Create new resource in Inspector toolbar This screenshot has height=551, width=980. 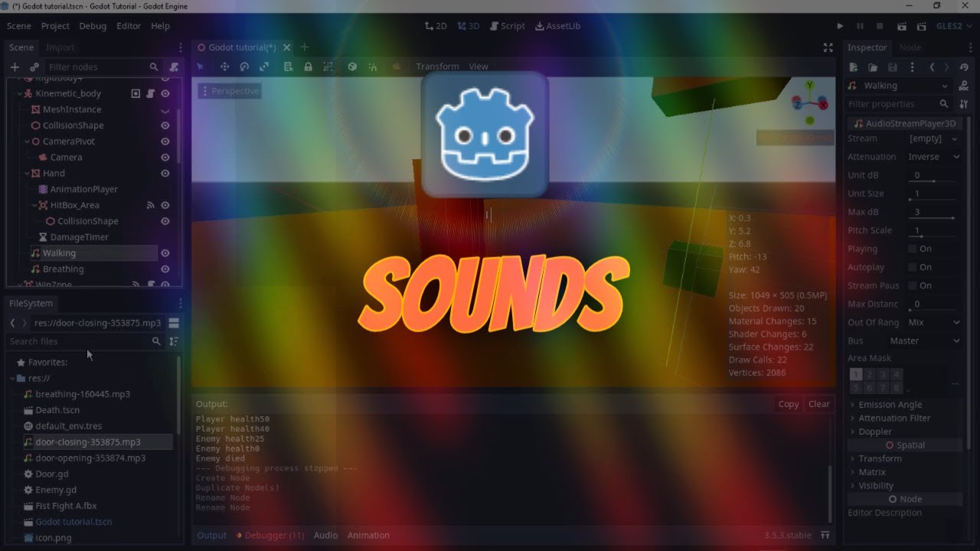pyautogui.click(x=853, y=67)
